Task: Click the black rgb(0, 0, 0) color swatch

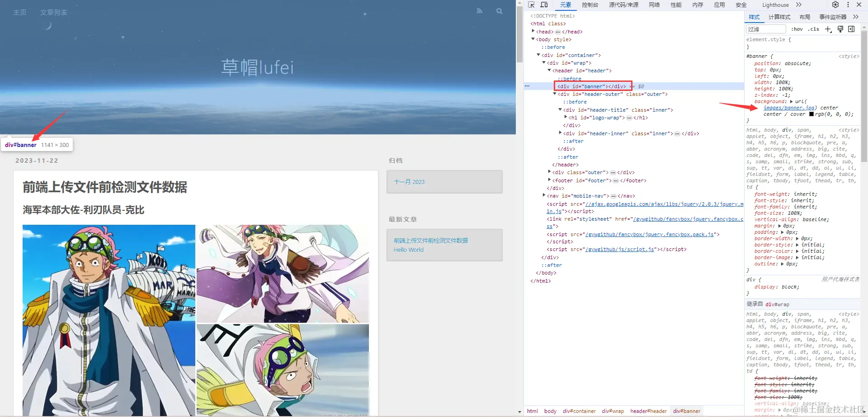Action: point(811,114)
